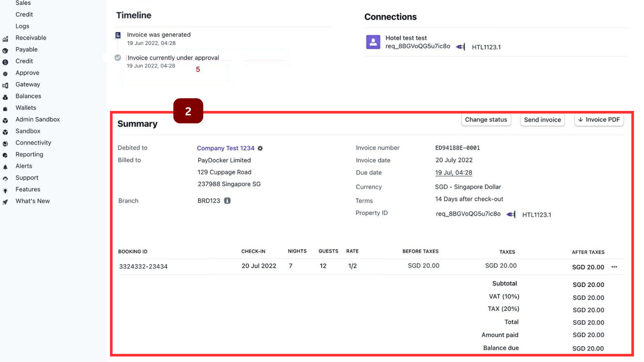
Task: Click the Connectivity globe icon
Action: [5, 144]
